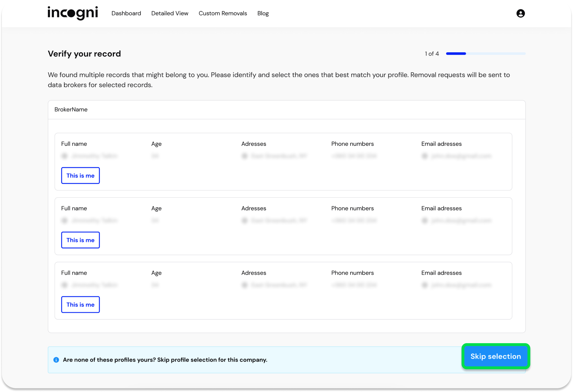The width and height of the screenshot is (573, 392).
Task: Click the location icon in the second record address
Action: (244, 220)
